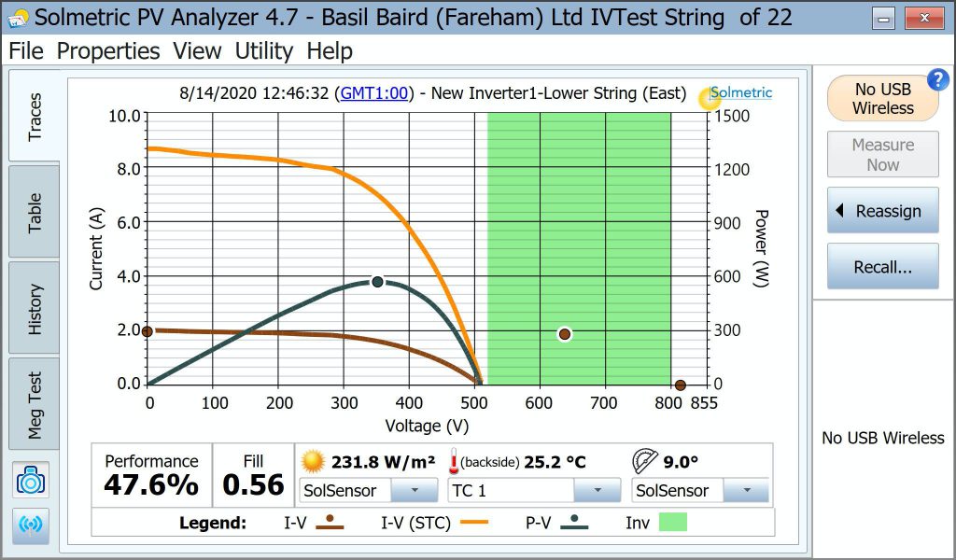Click the brown marker near 800 V axis
The width and height of the screenshot is (956, 560).
tap(681, 385)
